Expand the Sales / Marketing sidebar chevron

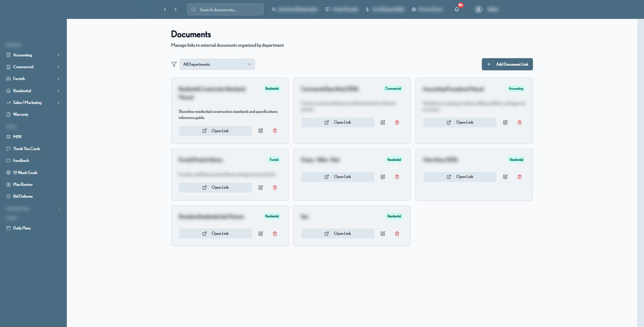[58, 103]
